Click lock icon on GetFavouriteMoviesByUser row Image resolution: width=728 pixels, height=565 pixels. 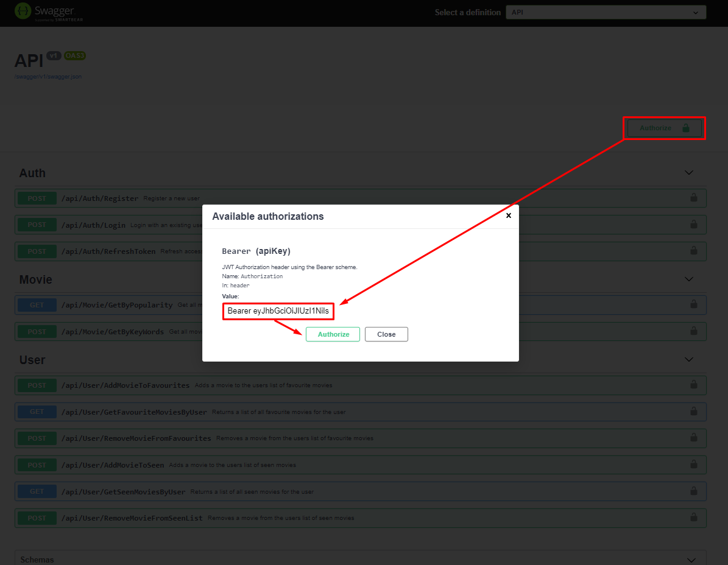[694, 411]
